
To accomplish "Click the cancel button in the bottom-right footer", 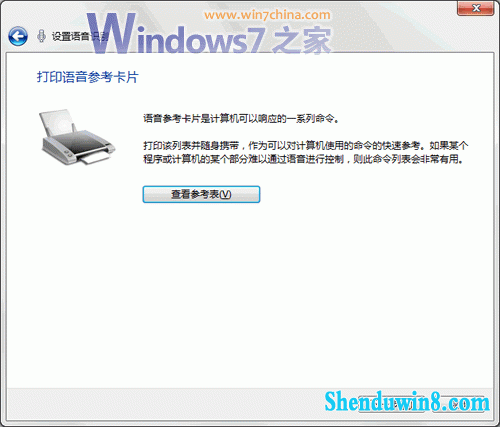I will (459, 404).
